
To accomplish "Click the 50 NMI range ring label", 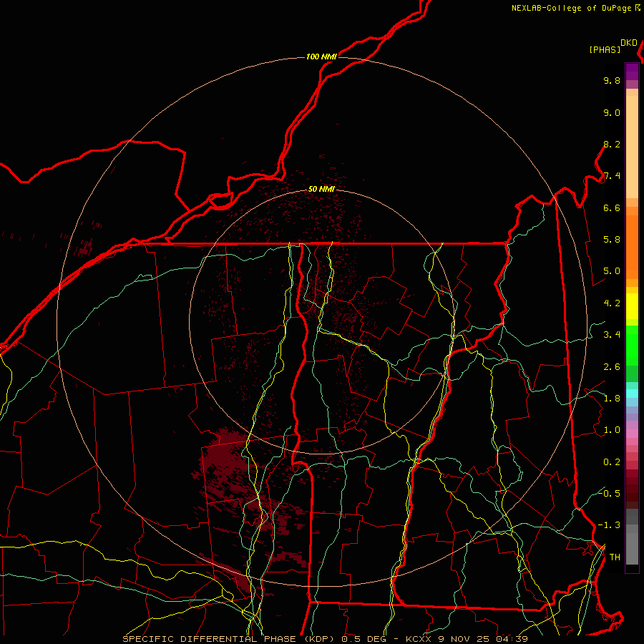I will (321, 189).
